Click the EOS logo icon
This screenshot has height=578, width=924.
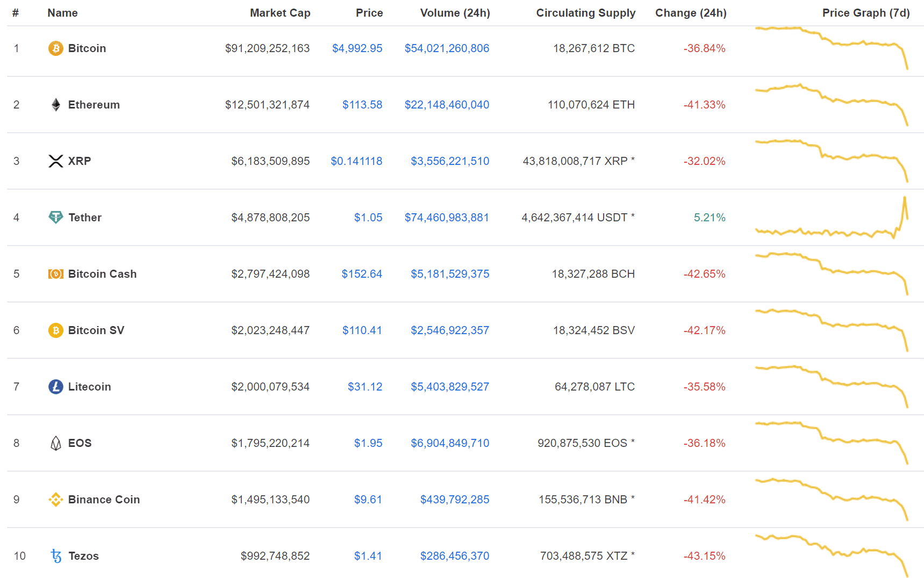(x=56, y=443)
